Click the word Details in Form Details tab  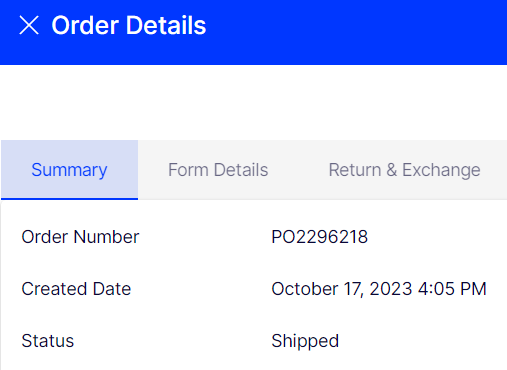[x=241, y=170]
